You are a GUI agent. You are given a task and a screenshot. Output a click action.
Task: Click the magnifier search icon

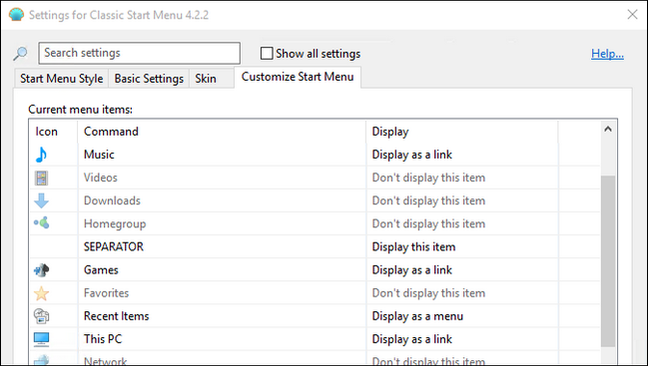tap(20, 53)
